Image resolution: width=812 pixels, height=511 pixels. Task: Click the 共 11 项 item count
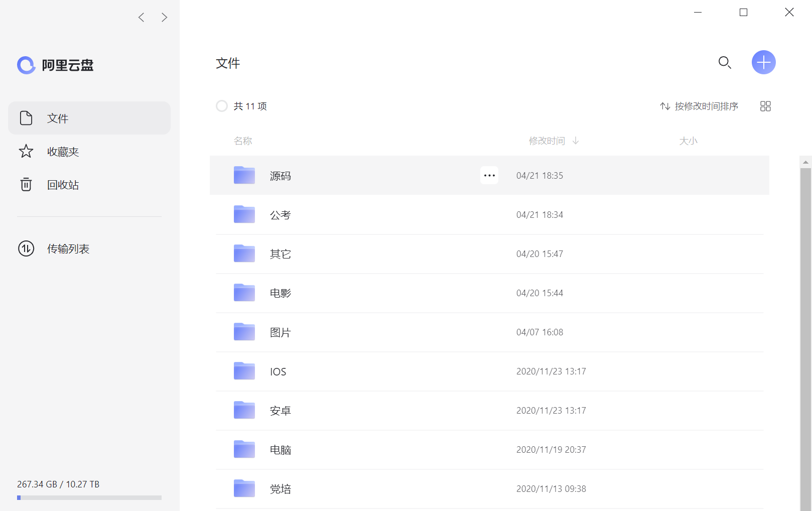click(250, 106)
